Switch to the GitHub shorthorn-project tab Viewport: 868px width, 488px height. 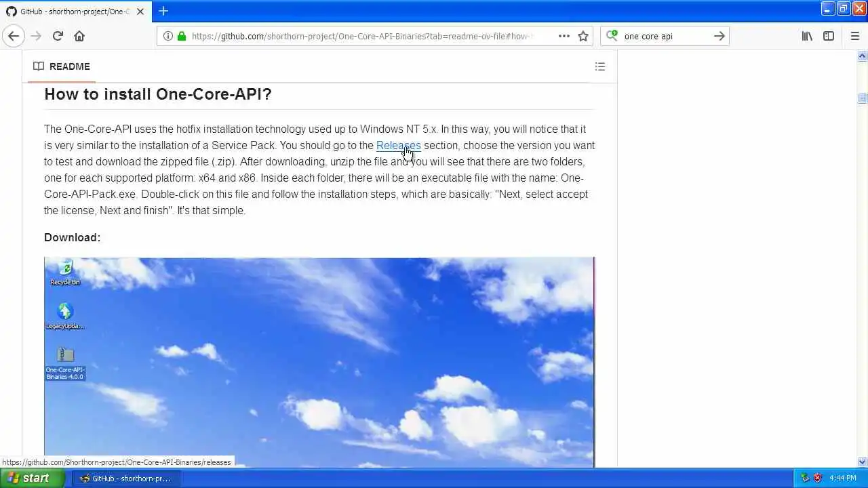pyautogui.click(x=75, y=12)
